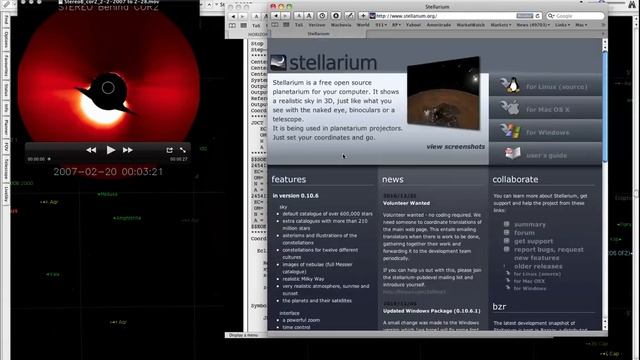
Task: Click the 'Volunteer Wanted' news headline
Action: 406,203
